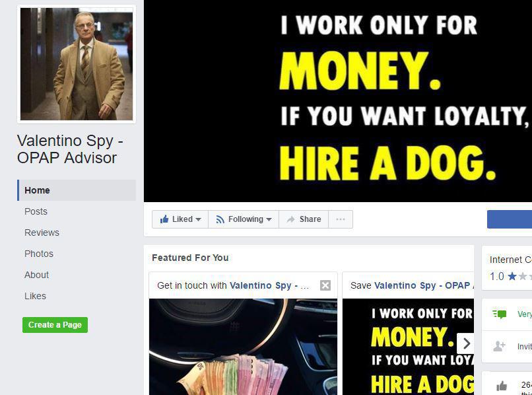The height and width of the screenshot is (395, 532).
Task: Open the three-dots more options button
Action: click(x=341, y=219)
